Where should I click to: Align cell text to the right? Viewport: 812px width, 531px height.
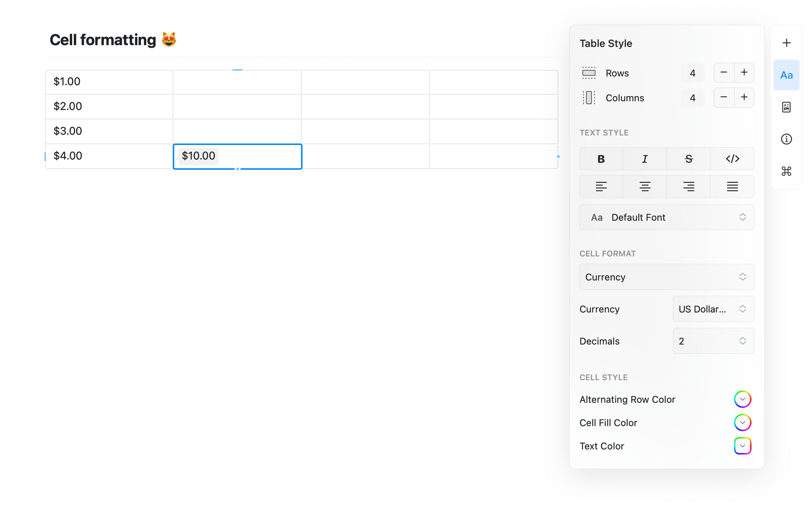[688, 186]
